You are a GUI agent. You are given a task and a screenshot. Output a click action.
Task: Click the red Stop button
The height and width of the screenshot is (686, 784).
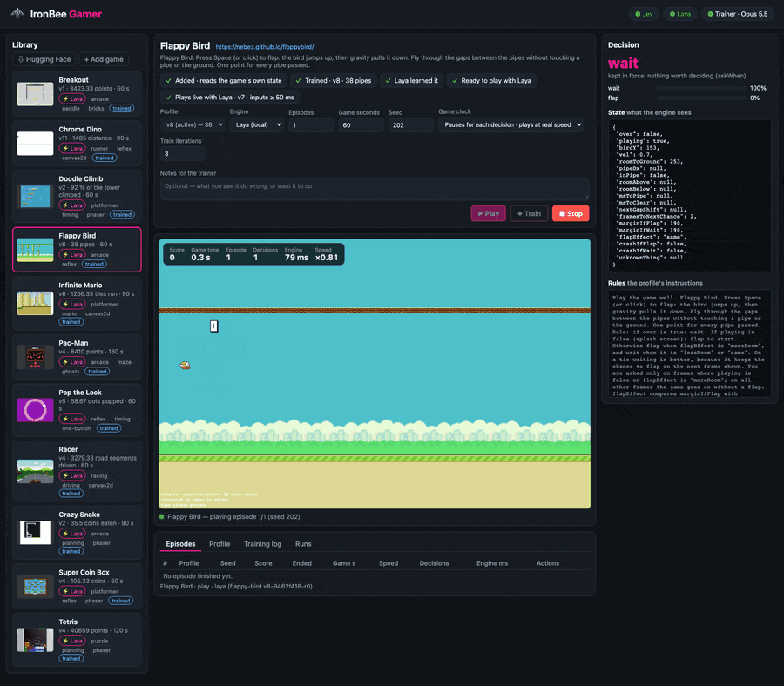click(571, 214)
